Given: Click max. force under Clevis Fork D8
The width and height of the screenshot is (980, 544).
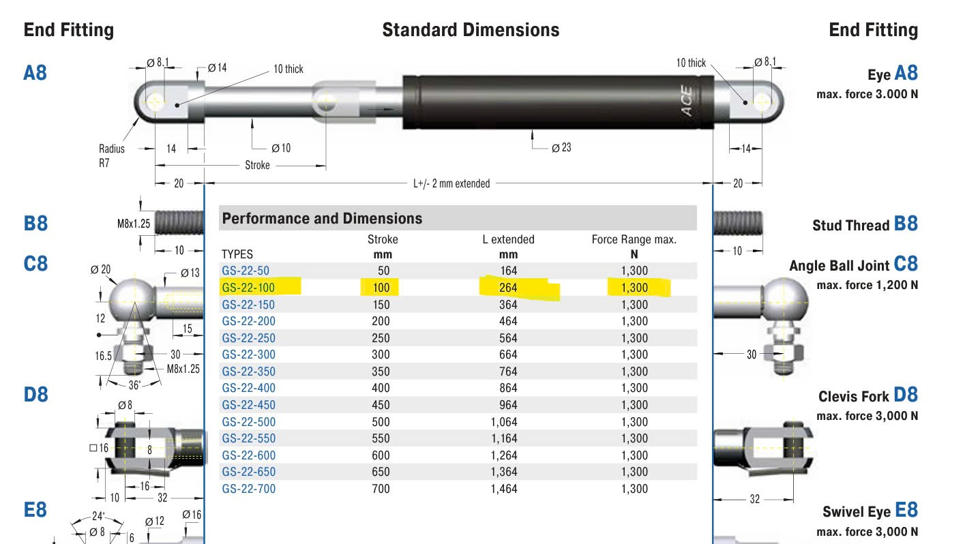Looking at the screenshot, I should pyautogui.click(x=867, y=416).
